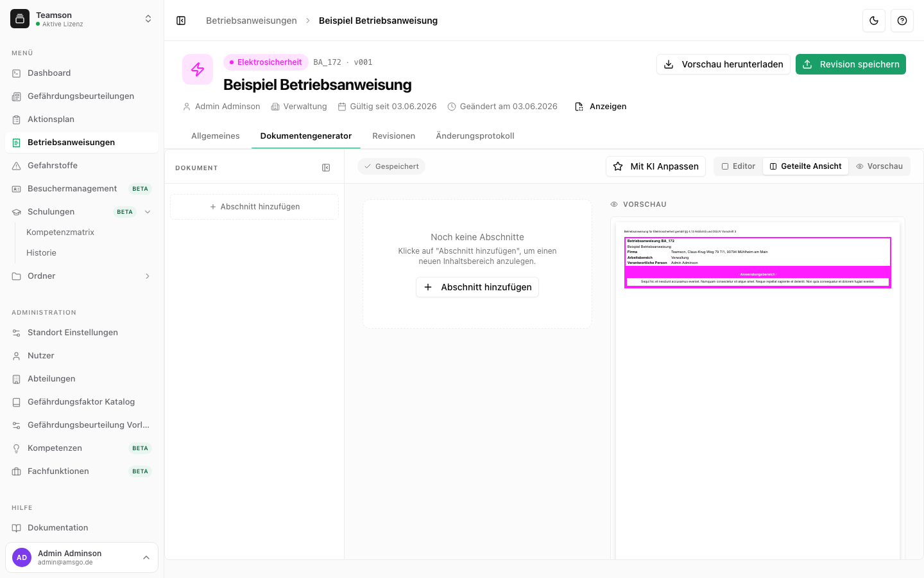Collapse the Dokument panel icon
The width and height of the screenshot is (924, 578).
[326, 168]
